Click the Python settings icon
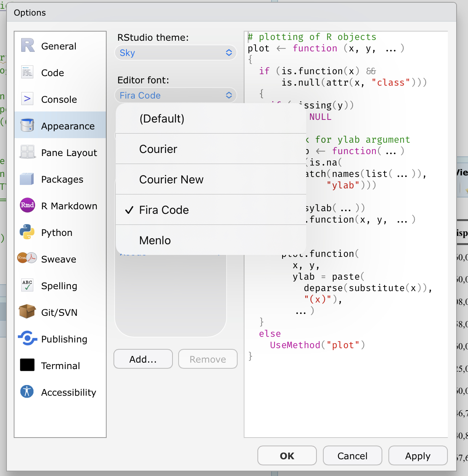The width and height of the screenshot is (468, 476). point(27,232)
